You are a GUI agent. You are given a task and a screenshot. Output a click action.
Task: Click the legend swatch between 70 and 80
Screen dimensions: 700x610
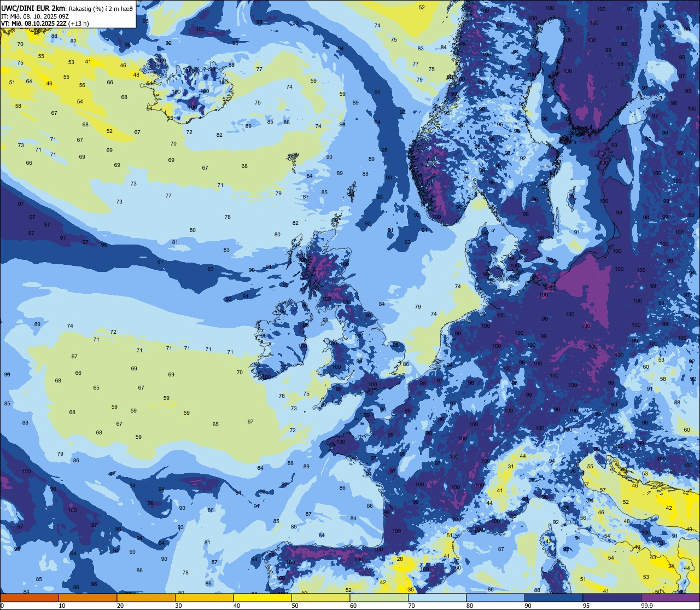click(x=437, y=597)
